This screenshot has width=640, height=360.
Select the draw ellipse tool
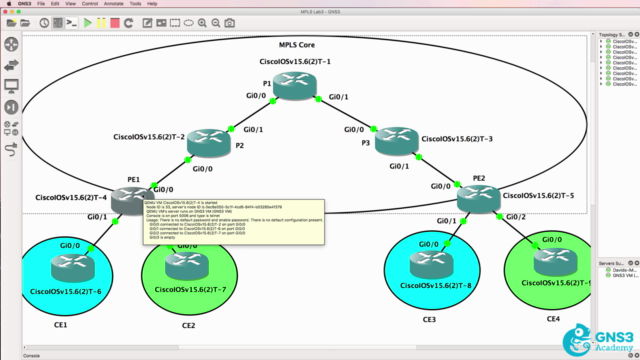(189, 23)
